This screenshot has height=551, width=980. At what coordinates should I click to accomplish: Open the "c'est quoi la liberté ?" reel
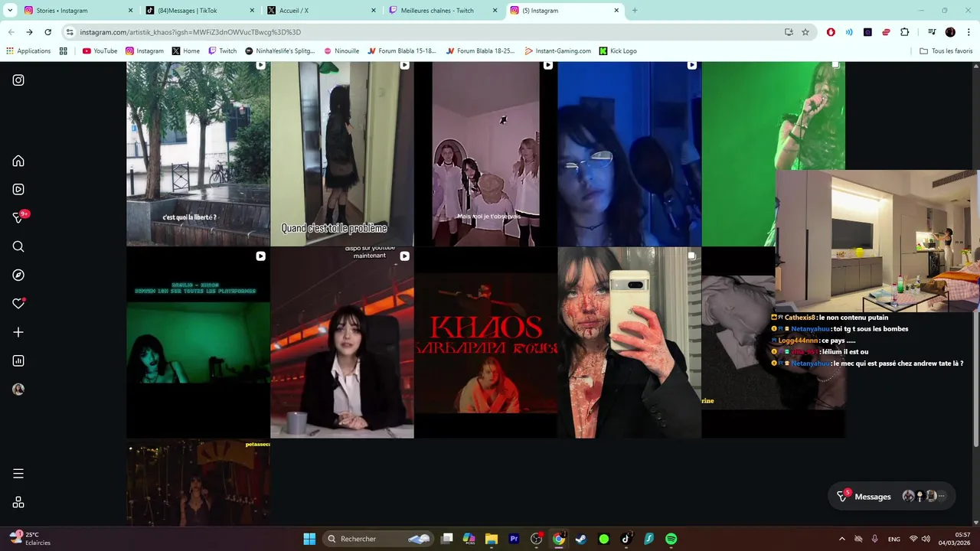tap(198, 153)
